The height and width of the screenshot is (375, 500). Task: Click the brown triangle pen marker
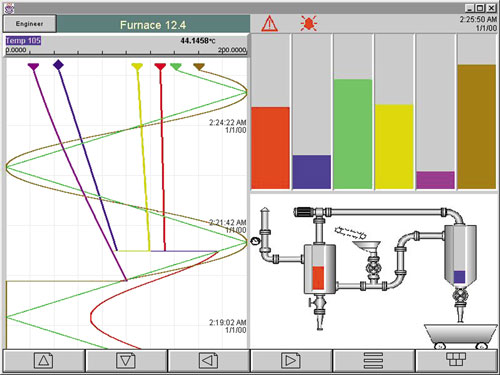tap(199, 66)
